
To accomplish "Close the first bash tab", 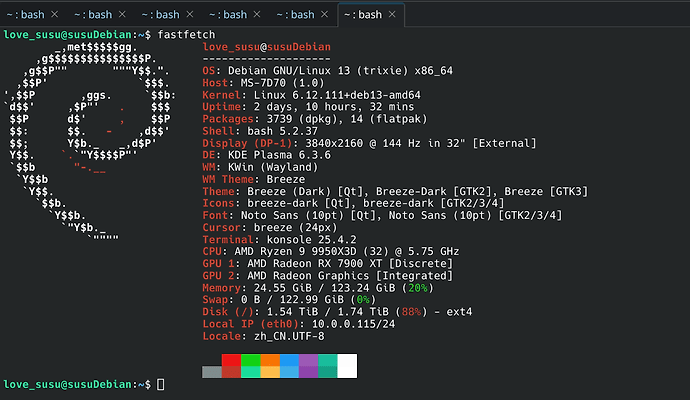I will click(55, 15).
